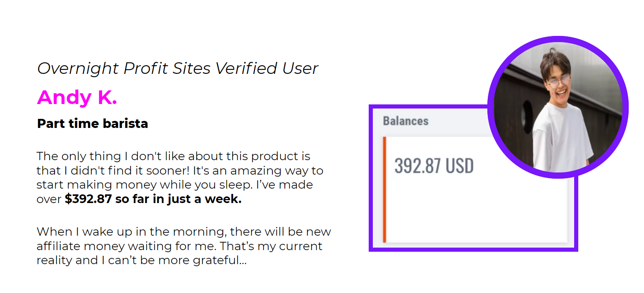
Task: Click the empty white area of balance card
Action: [475, 210]
